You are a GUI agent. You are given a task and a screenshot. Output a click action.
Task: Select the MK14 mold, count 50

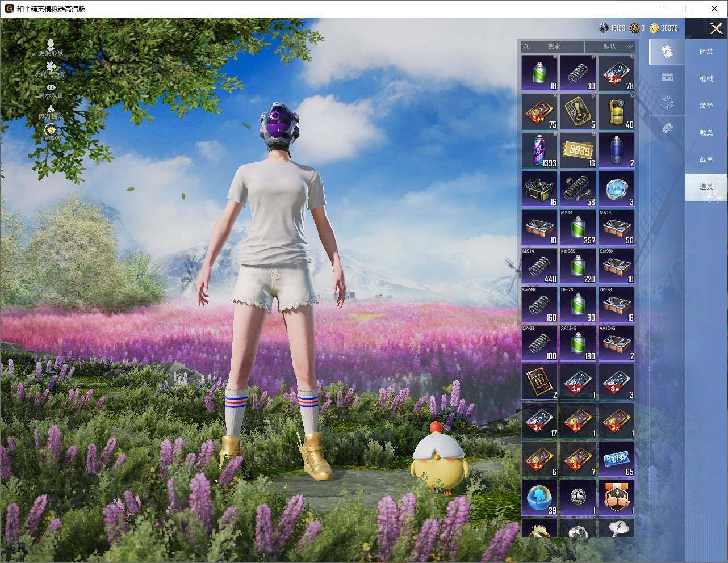click(617, 228)
